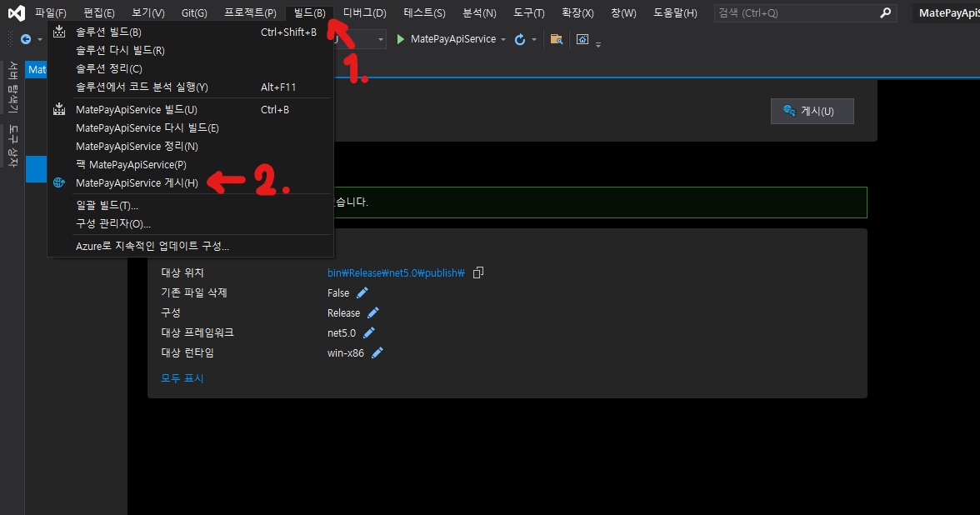Click the search magnifier icon

point(885,12)
